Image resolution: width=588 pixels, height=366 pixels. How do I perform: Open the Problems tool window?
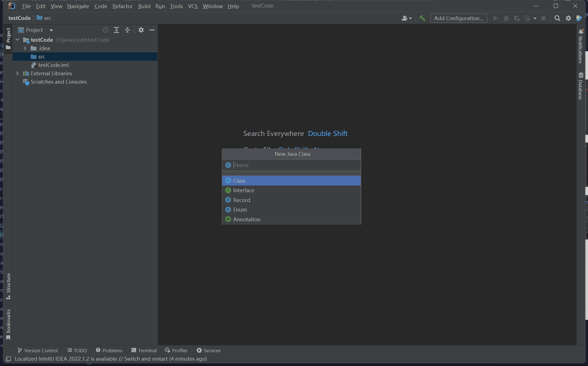[109, 350]
